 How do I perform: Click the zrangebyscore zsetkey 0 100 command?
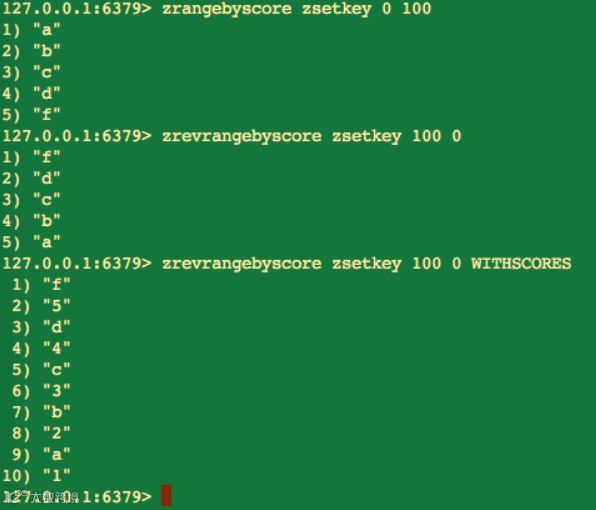[x=296, y=9]
